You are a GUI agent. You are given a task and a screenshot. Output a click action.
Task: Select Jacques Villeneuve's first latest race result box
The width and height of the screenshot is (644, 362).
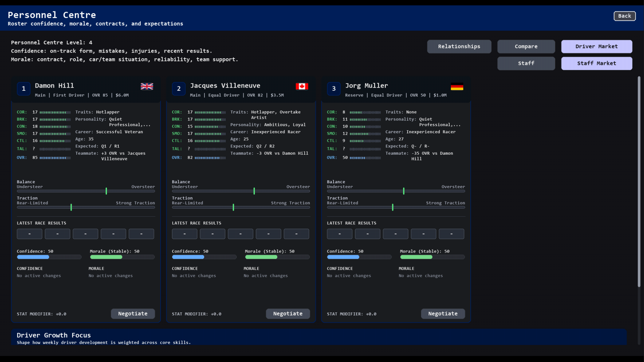[185, 234]
